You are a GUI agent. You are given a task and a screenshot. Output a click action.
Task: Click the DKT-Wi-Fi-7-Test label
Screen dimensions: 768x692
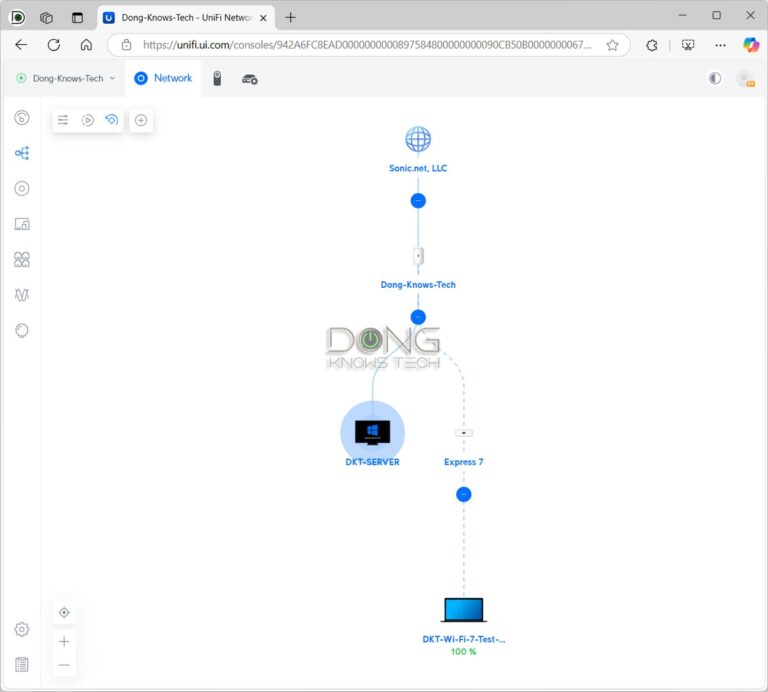click(x=463, y=639)
